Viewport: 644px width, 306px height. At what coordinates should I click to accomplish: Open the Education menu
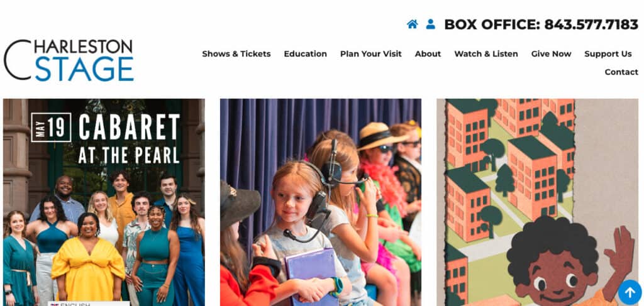point(305,54)
